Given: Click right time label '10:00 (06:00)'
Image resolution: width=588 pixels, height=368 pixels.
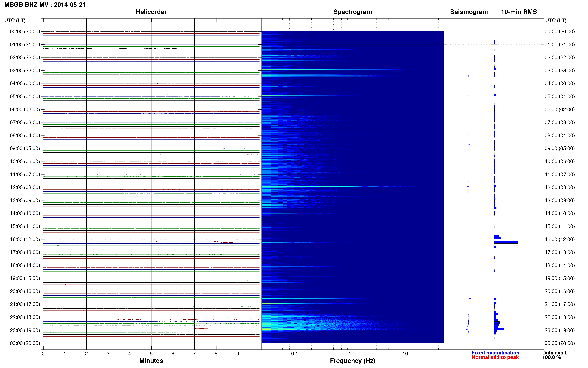Looking at the screenshot, I should pyautogui.click(x=560, y=161).
